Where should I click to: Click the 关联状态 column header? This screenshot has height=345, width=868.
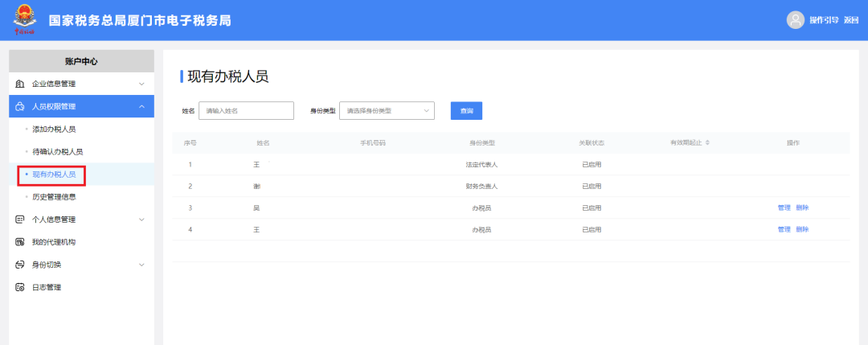click(592, 143)
